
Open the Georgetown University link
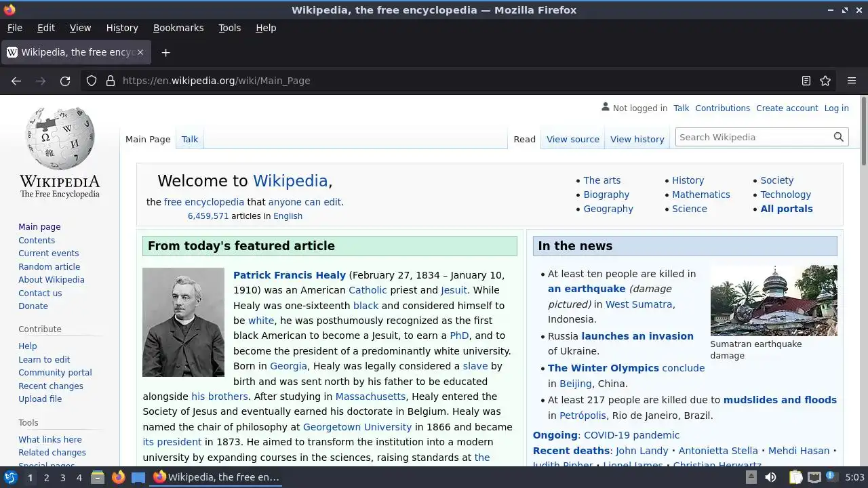coord(357,427)
